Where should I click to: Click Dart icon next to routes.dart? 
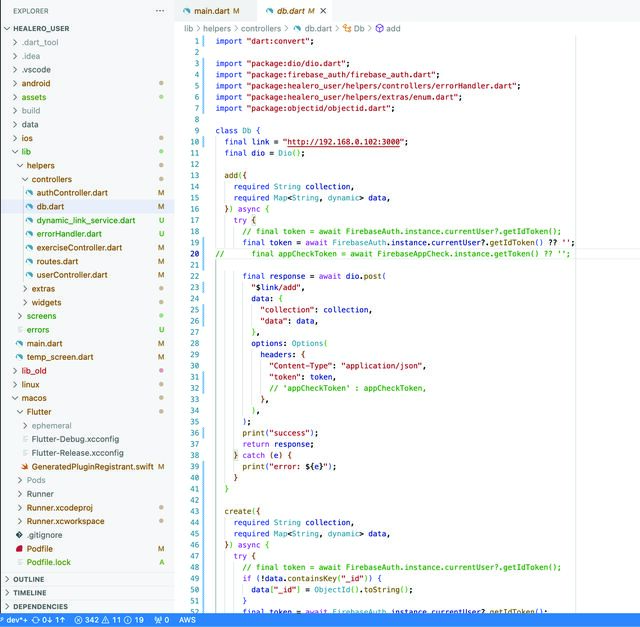coord(29,261)
